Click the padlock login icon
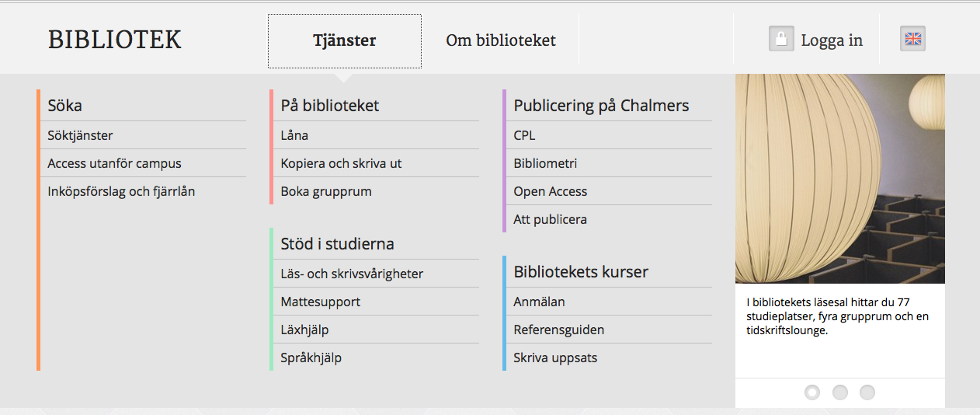 (x=780, y=39)
